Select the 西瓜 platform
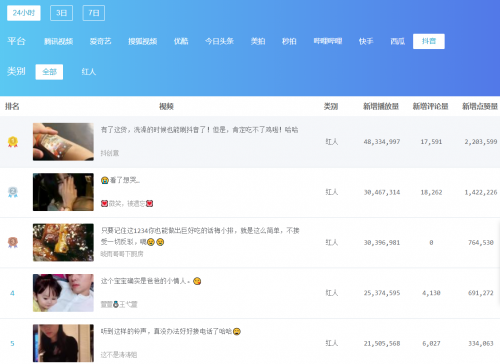The image size is (500, 364). click(398, 41)
